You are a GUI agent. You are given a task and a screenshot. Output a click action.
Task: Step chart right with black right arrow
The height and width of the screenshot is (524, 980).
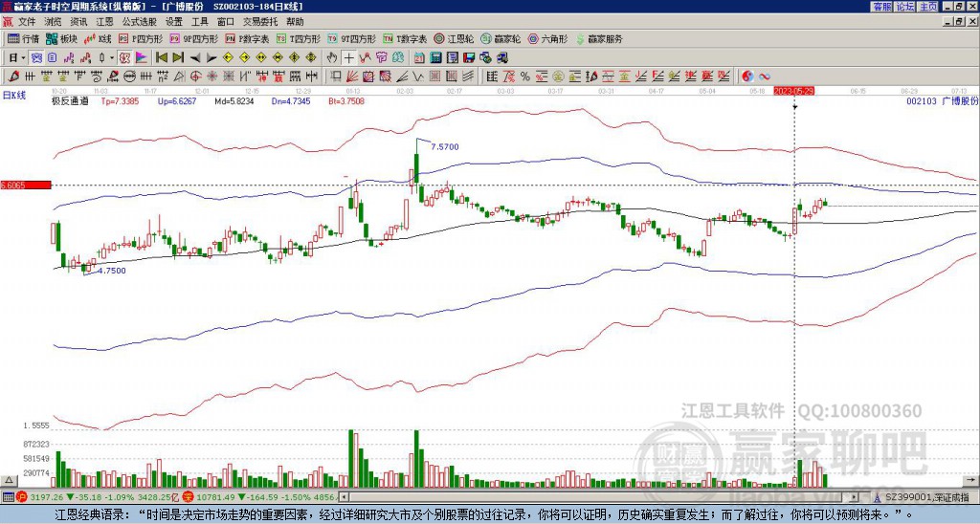pyautogui.click(x=212, y=57)
